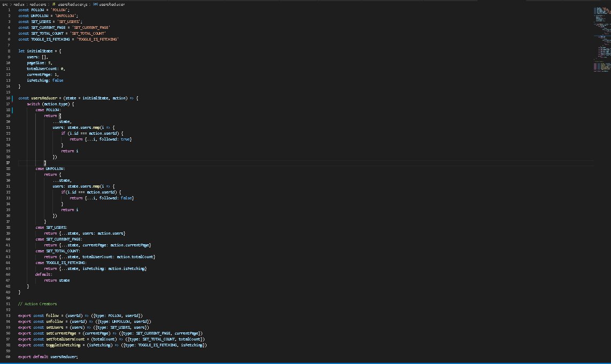Screen dimensions: 611x364
Task: Click line number 60 in gutter
Action: pyautogui.click(x=8, y=357)
